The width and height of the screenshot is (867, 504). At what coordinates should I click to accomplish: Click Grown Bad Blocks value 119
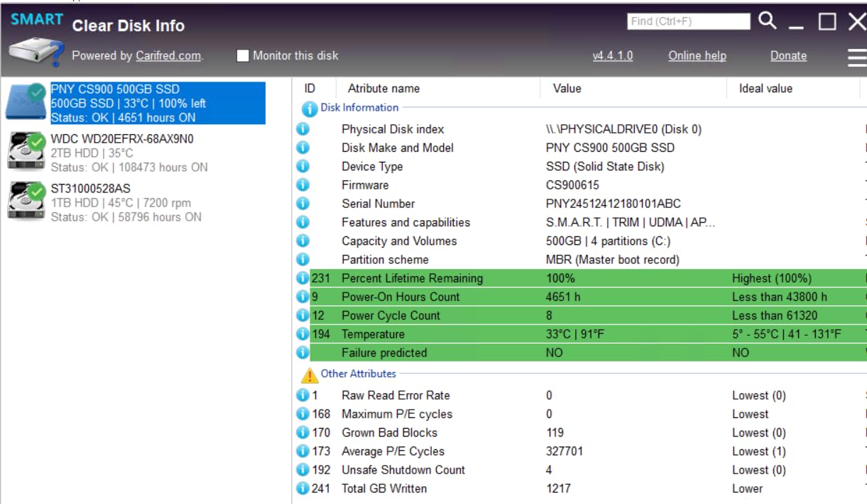coord(555,432)
